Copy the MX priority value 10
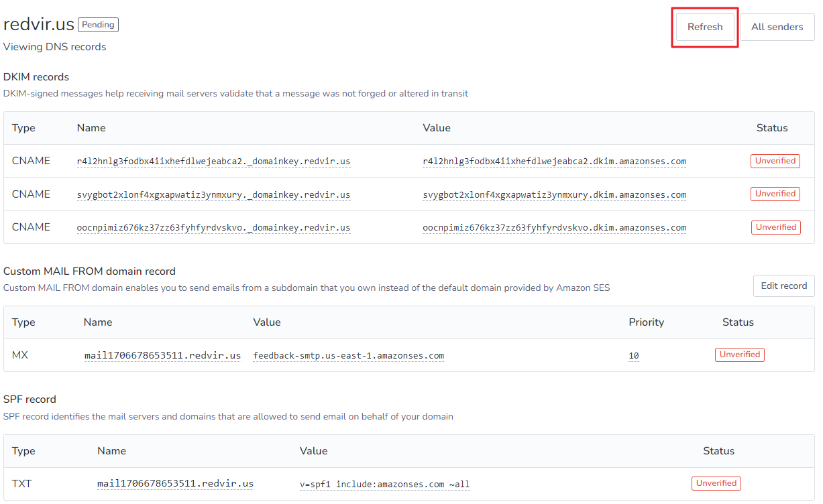Screen dimensions: 823x504 [x=634, y=356]
